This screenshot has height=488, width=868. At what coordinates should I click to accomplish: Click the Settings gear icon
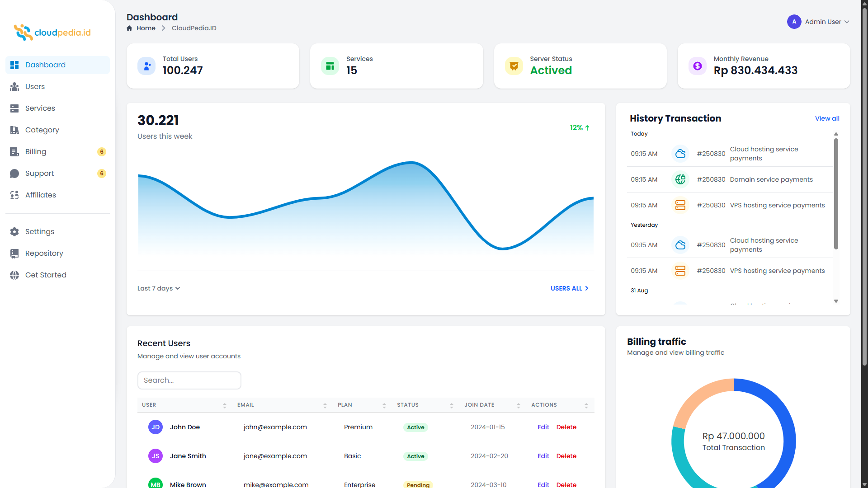point(14,232)
